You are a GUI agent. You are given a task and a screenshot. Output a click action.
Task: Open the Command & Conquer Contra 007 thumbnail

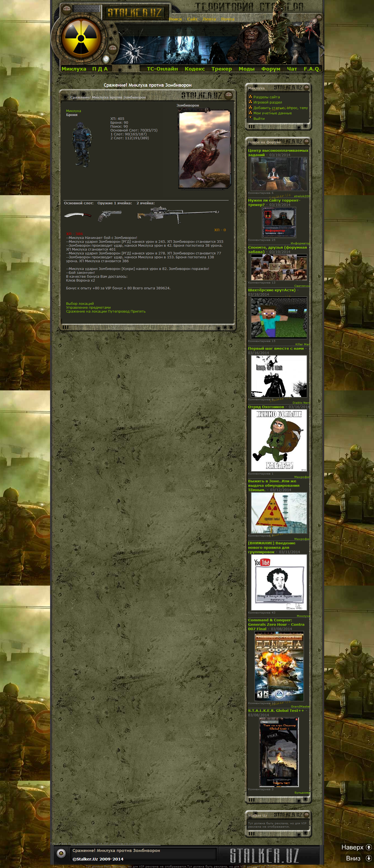point(279,666)
